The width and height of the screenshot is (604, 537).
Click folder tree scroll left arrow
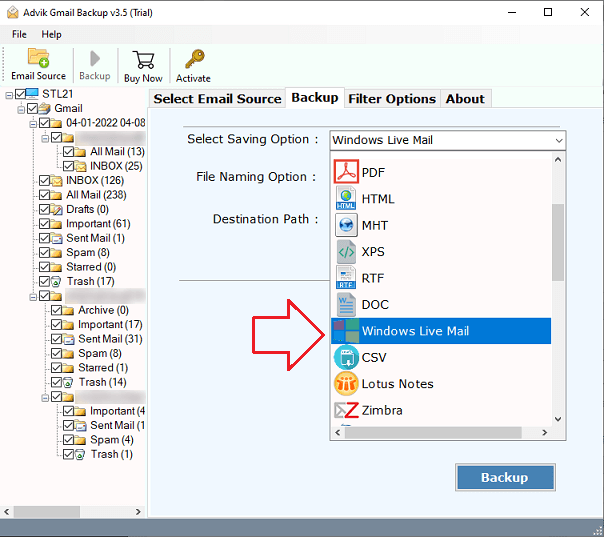[x=7, y=512]
